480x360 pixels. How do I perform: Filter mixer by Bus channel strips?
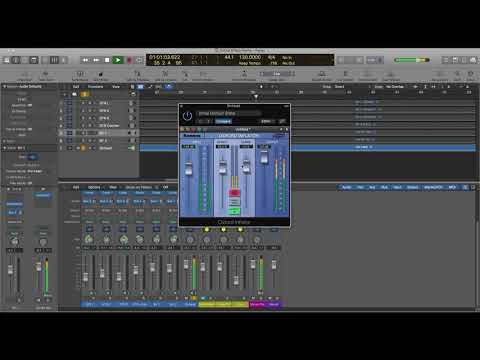[x=384, y=187]
